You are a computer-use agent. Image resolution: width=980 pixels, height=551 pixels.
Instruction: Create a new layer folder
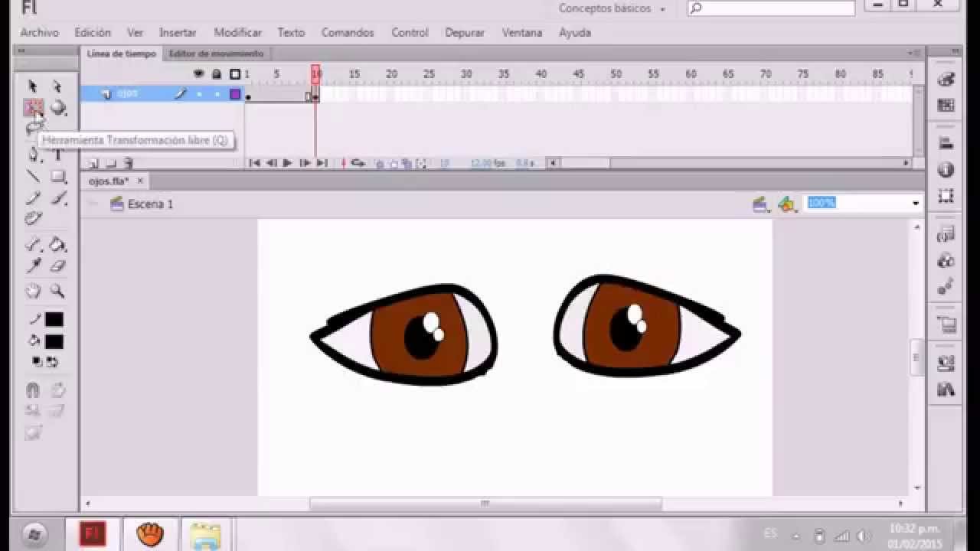click(110, 163)
